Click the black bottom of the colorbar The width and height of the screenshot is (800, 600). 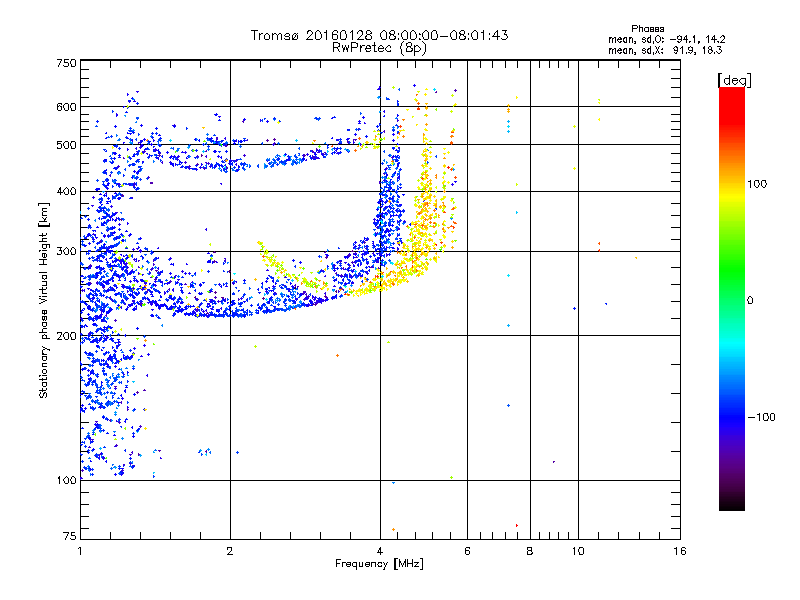(732, 503)
